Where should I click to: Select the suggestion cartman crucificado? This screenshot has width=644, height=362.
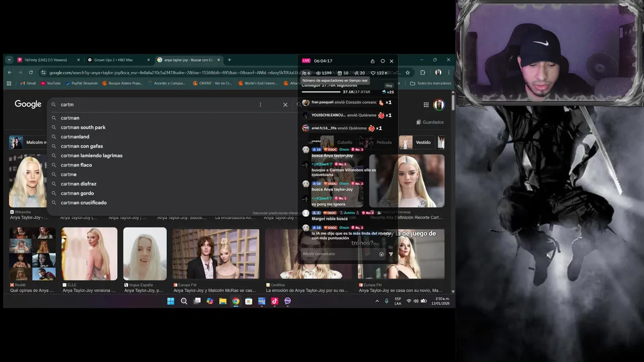[x=84, y=203]
